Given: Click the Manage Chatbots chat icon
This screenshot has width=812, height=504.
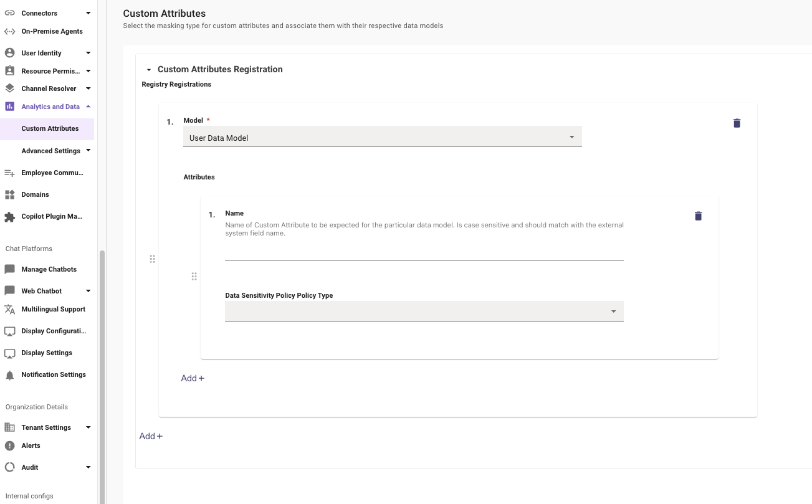Looking at the screenshot, I should pos(9,269).
